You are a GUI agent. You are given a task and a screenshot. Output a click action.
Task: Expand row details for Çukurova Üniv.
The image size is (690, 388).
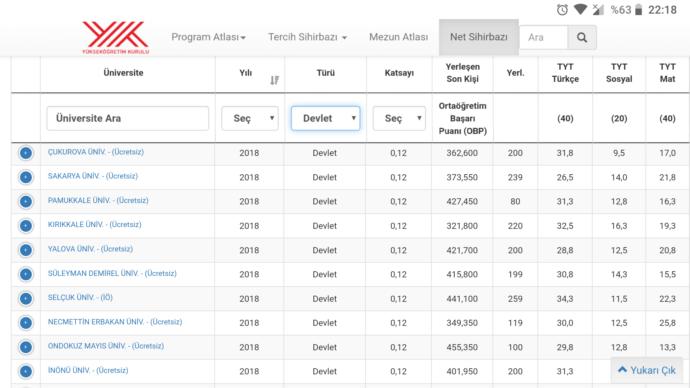point(26,153)
